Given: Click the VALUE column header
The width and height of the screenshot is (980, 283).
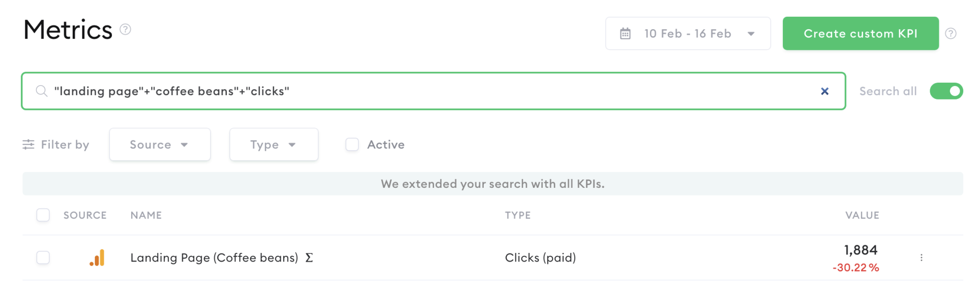Looking at the screenshot, I should click(862, 215).
